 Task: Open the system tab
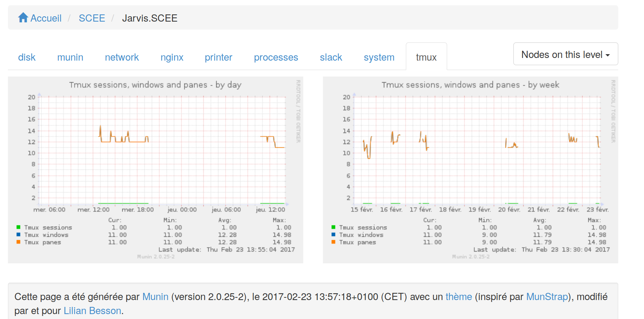[x=379, y=57]
